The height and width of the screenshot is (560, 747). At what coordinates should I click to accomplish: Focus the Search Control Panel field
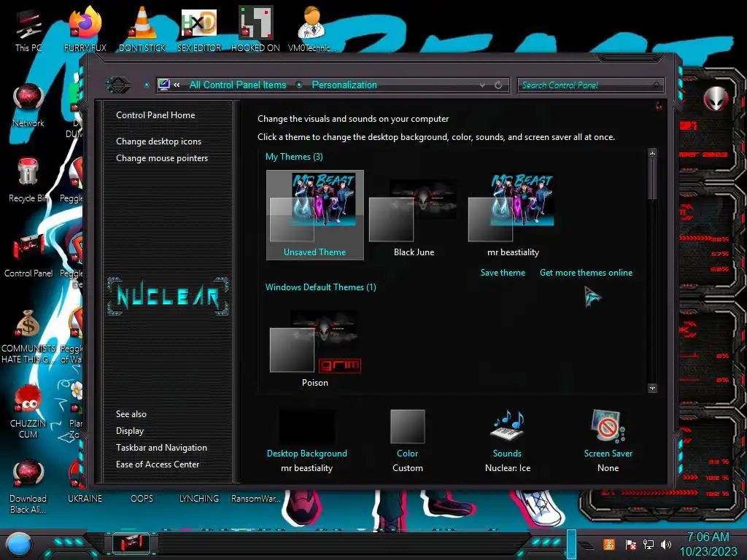pyautogui.click(x=590, y=85)
